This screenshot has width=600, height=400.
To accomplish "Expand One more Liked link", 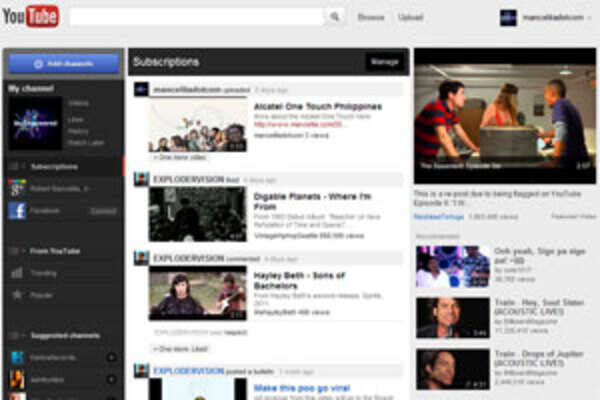I will coord(180,349).
